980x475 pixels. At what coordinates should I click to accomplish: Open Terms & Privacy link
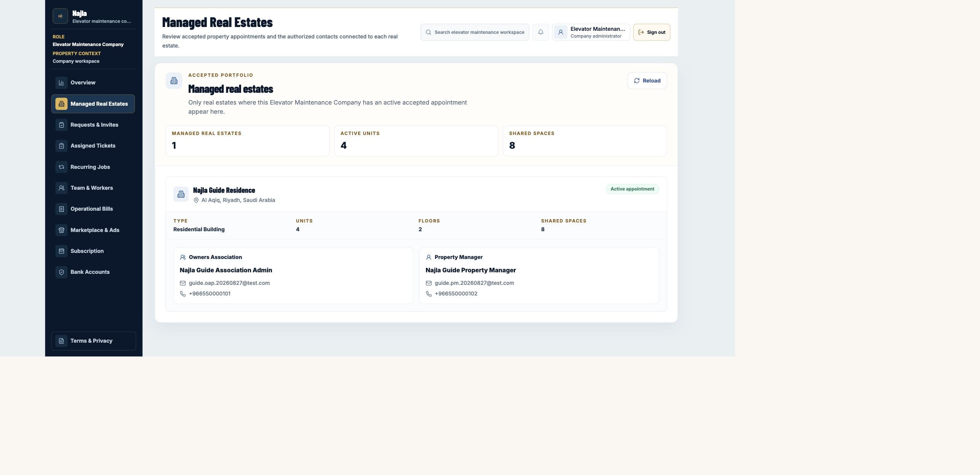click(x=94, y=341)
